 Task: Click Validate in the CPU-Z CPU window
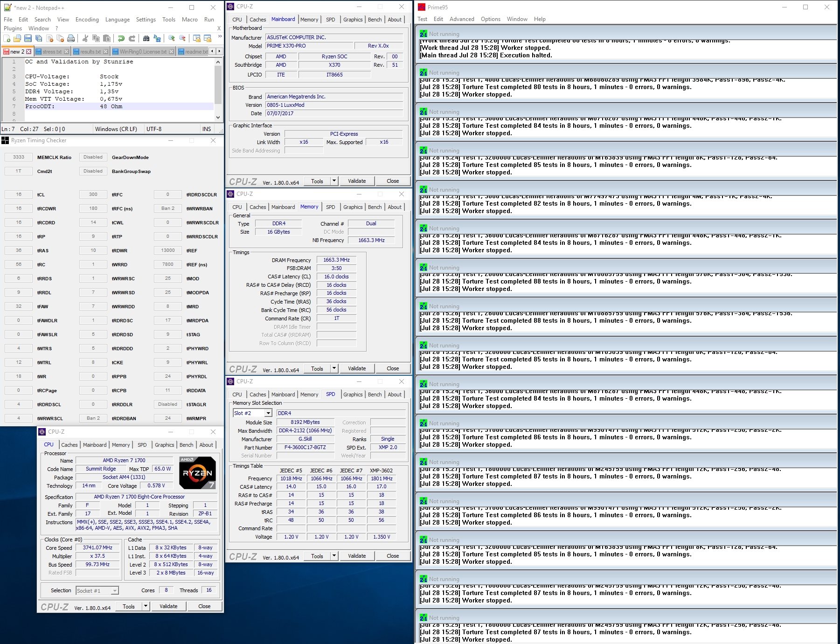pos(168,606)
